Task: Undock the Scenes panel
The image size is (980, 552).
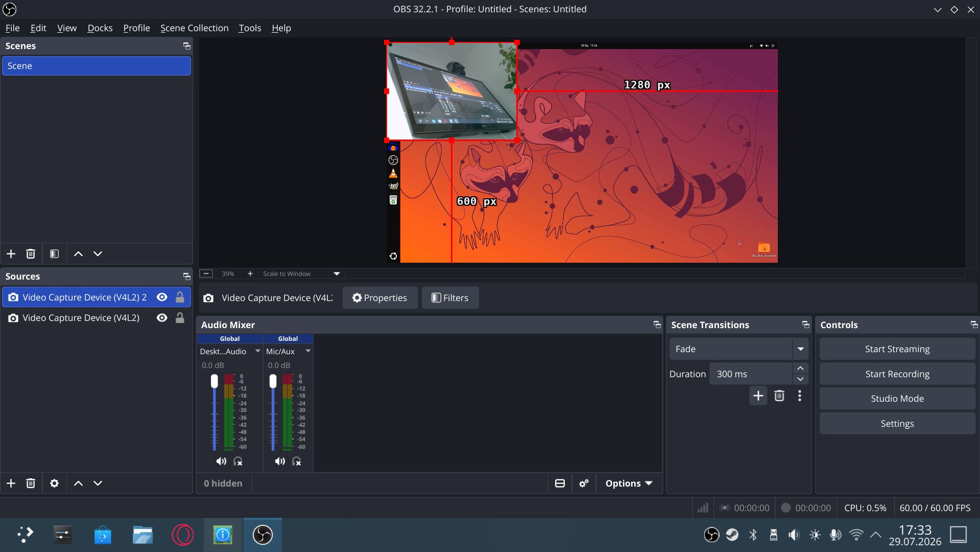Action: pyautogui.click(x=186, y=46)
